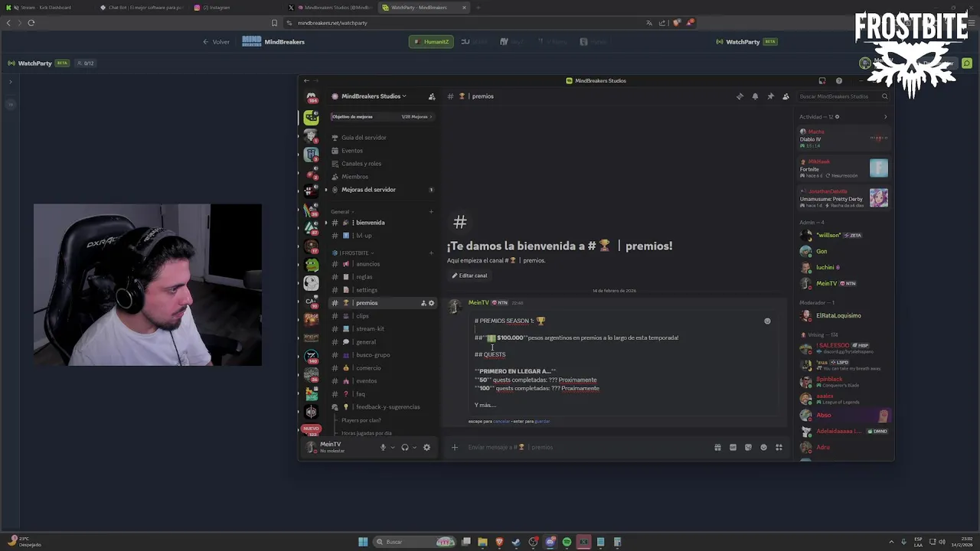The height and width of the screenshot is (551, 980).
Task: Open notification bell in channel header
Action: pos(755,96)
